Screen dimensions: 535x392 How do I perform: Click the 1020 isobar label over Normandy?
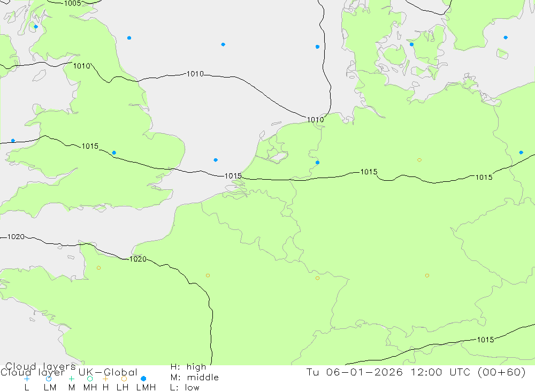click(138, 259)
